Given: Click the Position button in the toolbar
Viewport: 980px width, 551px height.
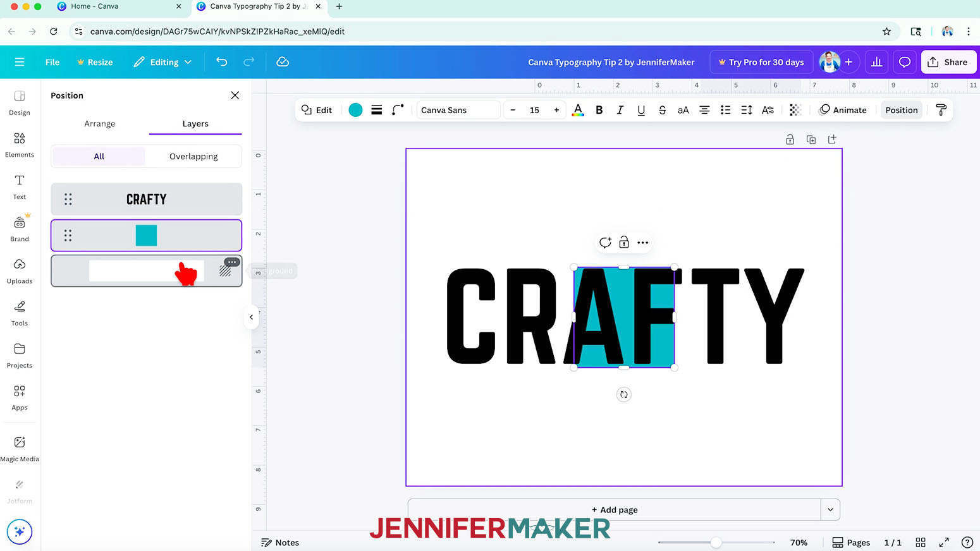Looking at the screenshot, I should point(901,110).
